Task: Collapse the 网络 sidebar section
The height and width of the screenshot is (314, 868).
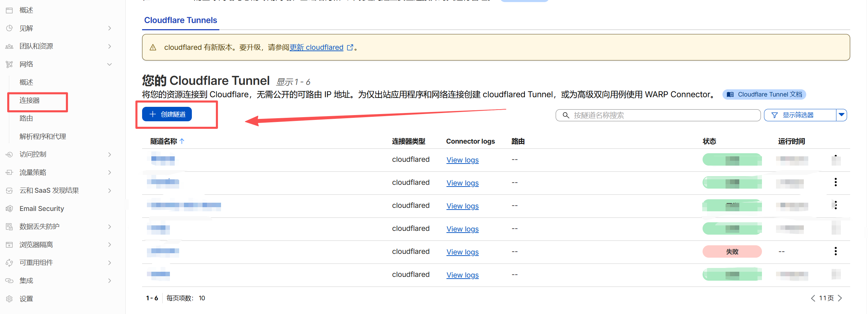Action: coord(109,64)
